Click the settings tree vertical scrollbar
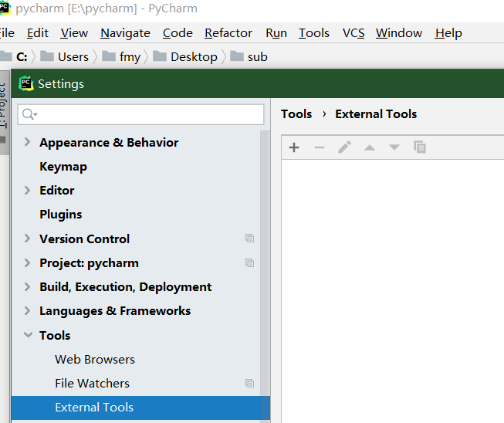 (x=265, y=276)
